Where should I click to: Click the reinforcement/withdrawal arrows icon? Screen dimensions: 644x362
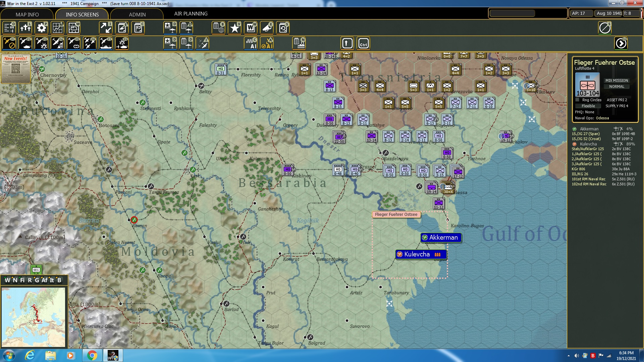pyautogui.click(x=106, y=28)
